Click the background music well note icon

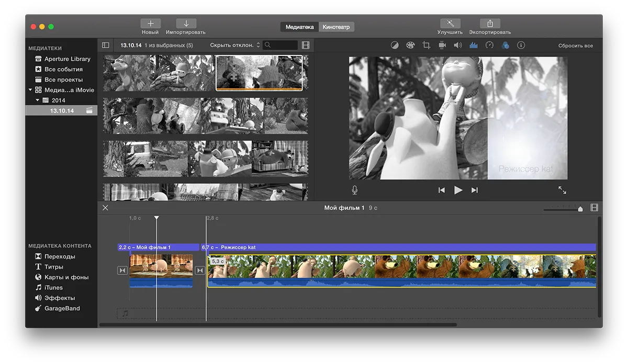pyautogui.click(x=125, y=314)
